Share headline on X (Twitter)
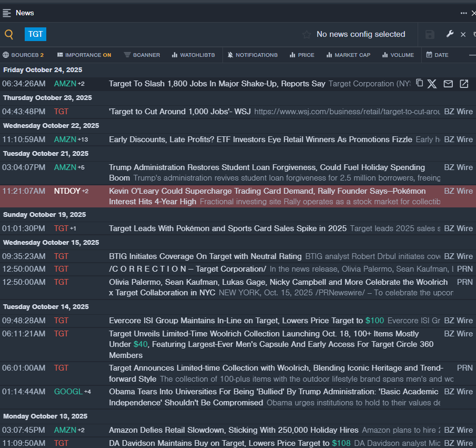 click(x=432, y=84)
